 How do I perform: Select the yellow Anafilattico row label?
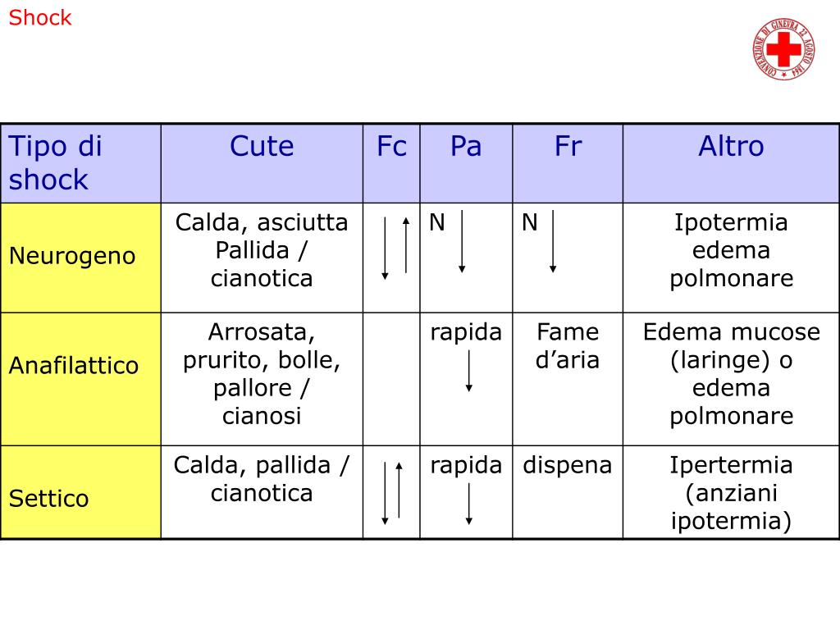[81, 379]
